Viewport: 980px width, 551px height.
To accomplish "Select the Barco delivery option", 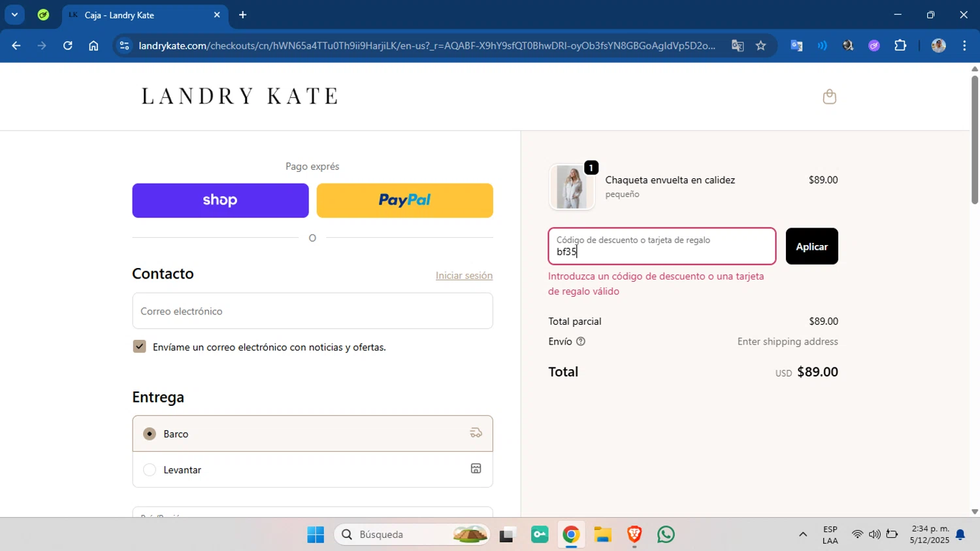I will click(x=312, y=433).
